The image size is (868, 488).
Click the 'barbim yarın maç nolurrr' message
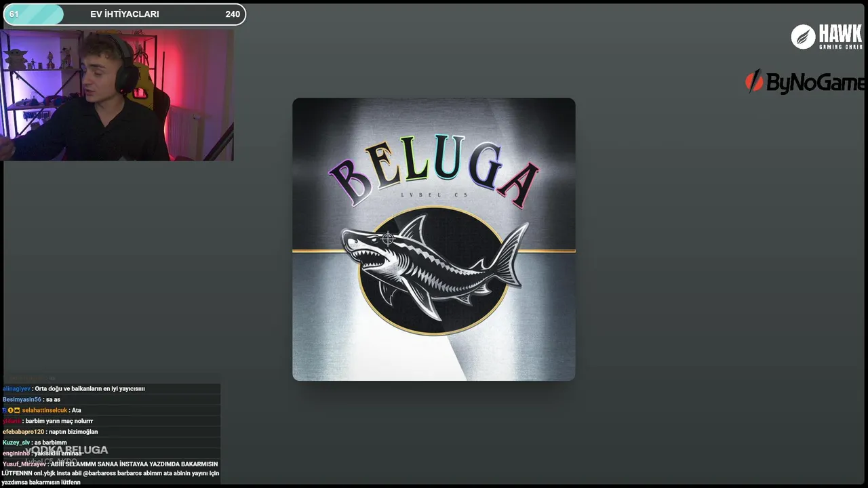[59, 421]
